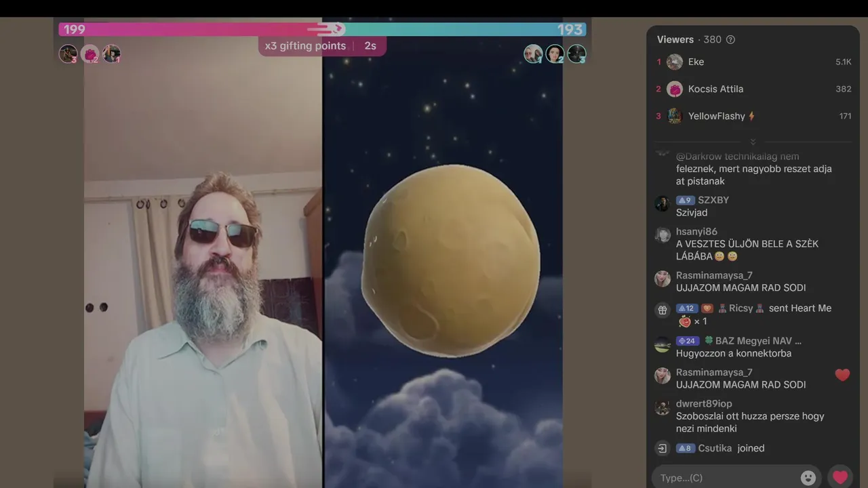Screen dimensions: 868x488
Task: Open Rasminamaysa_7 avatar above the gift message
Action: tap(663, 279)
